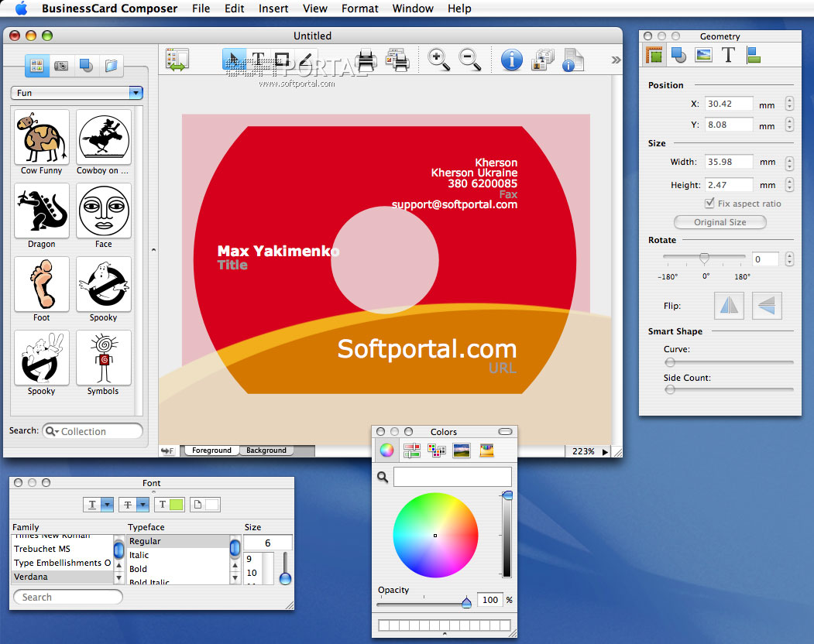Viewport: 814px width, 644px height.
Task: Click Width value stepper
Action: (x=789, y=163)
